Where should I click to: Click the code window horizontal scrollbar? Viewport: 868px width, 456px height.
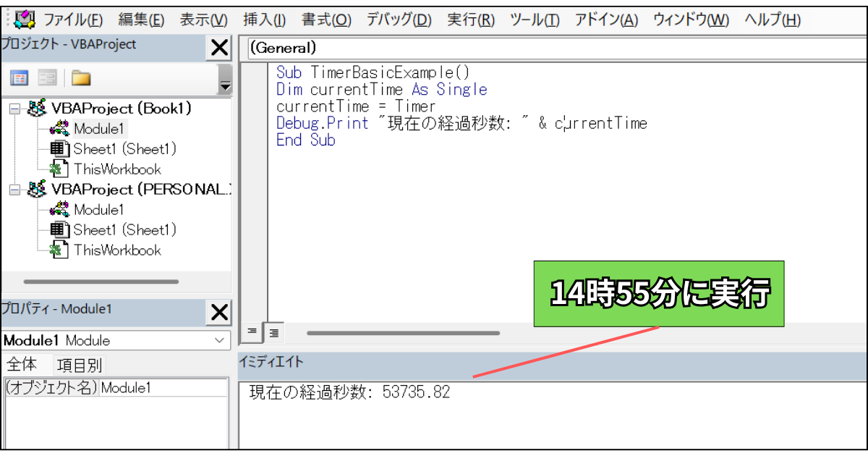[x=403, y=333]
